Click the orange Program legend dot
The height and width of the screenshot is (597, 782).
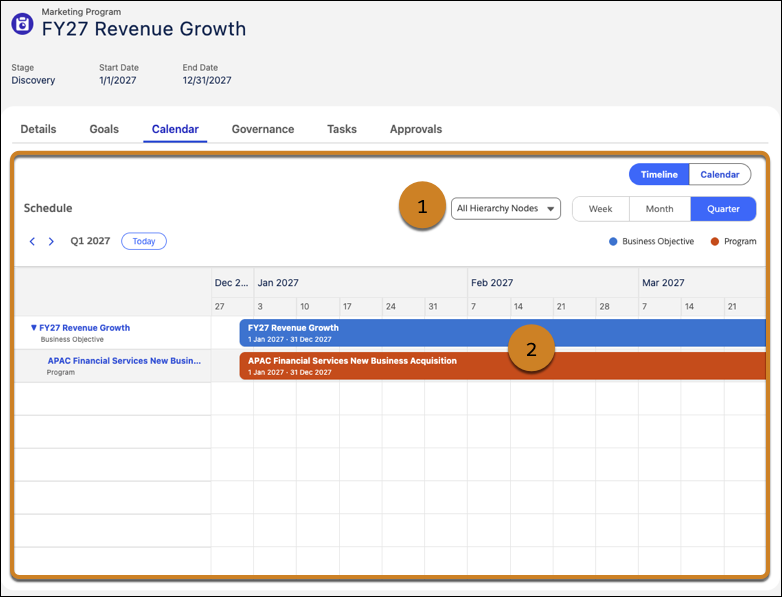coord(715,241)
